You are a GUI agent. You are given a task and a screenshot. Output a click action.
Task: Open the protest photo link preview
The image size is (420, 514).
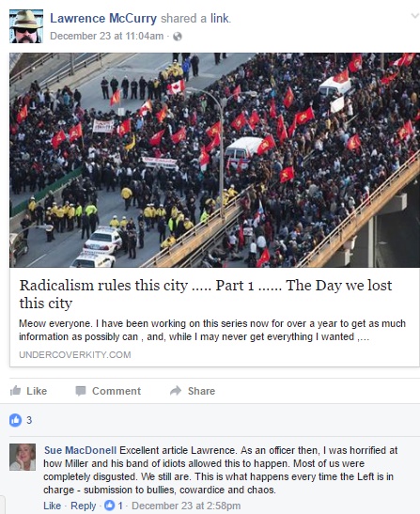click(215, 160)
